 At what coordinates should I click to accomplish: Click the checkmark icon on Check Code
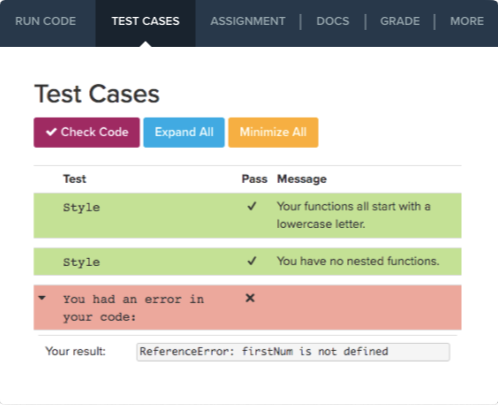(x=51, y=132)
